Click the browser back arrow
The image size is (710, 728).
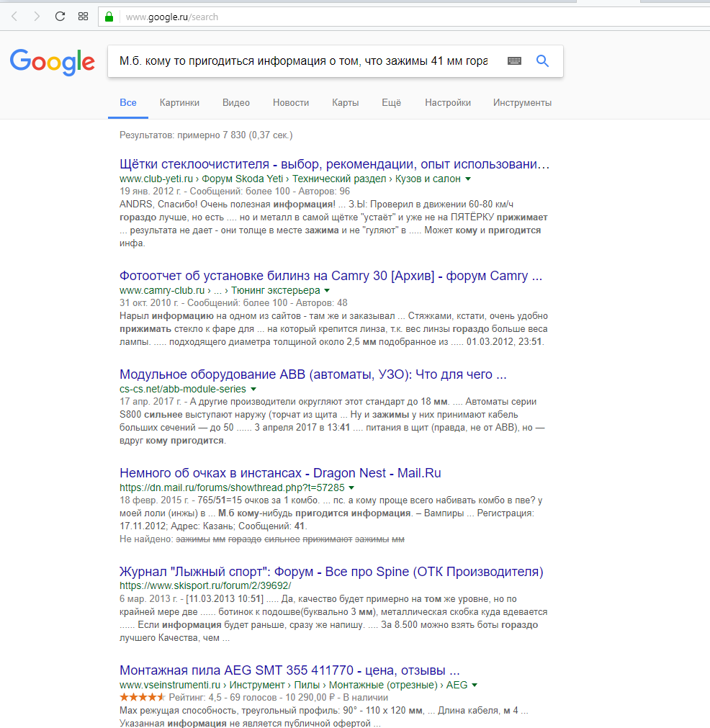pyautogui.click(x=14, y=17)
